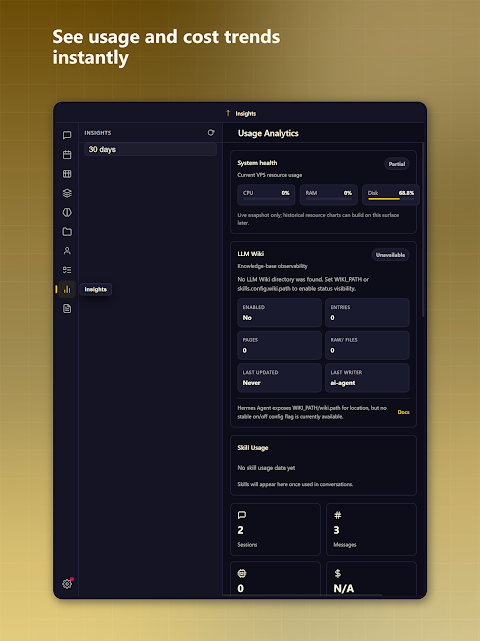Click the CPU usage meter
Image resolution: width=480 pixels, height=641 pixels.
pos(266,195)
